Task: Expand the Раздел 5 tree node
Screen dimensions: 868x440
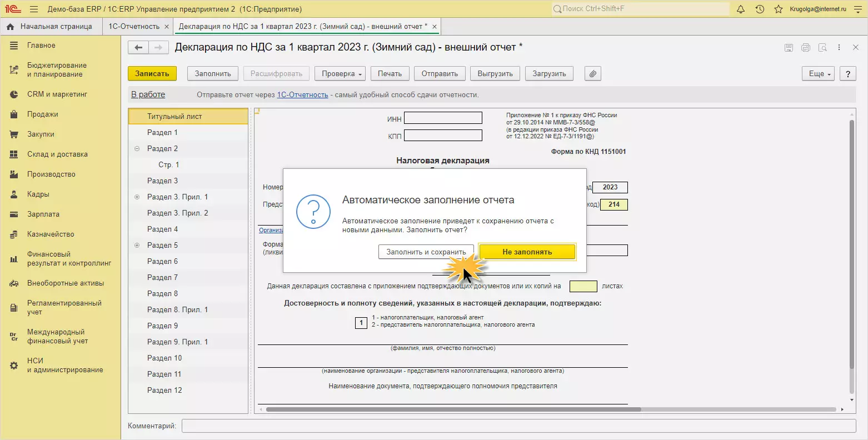Action: (137, 246)
